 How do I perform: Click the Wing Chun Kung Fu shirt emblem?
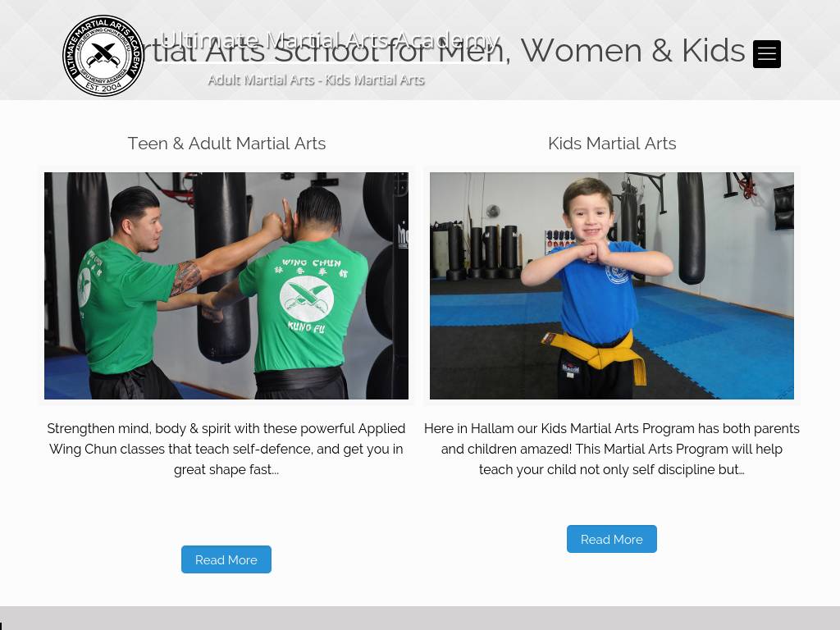click(307, 298)
